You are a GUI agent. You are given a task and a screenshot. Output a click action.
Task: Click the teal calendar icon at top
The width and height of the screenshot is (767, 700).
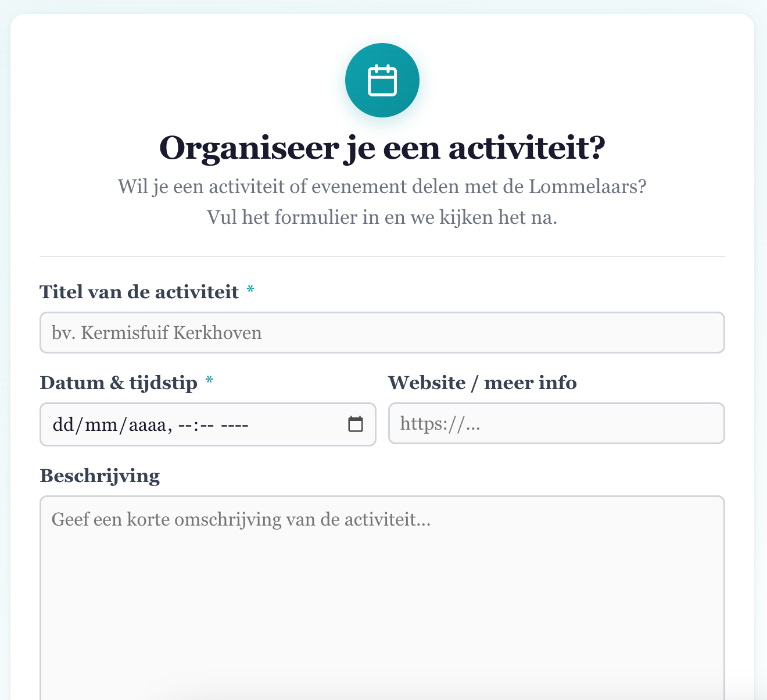[382, 80]
